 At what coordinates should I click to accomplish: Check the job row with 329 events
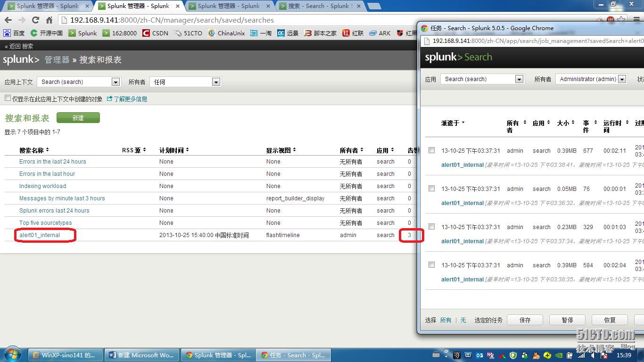click(x=431, y=226)
